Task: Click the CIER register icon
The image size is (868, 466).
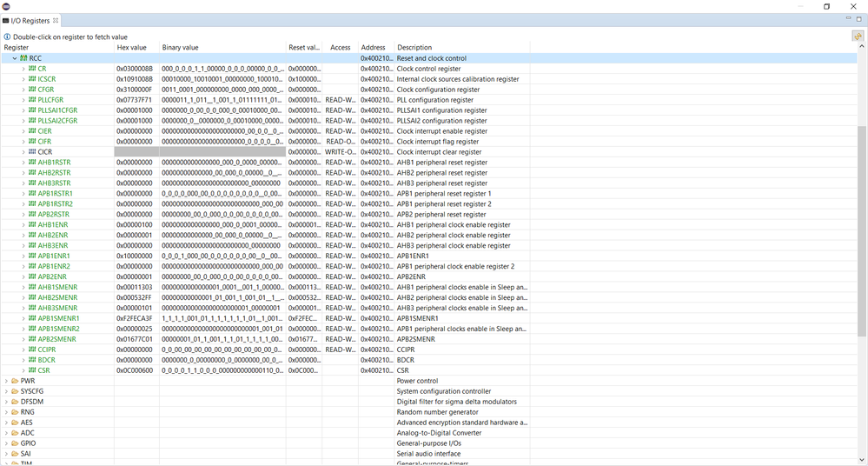Action: (x=32, y=130)
